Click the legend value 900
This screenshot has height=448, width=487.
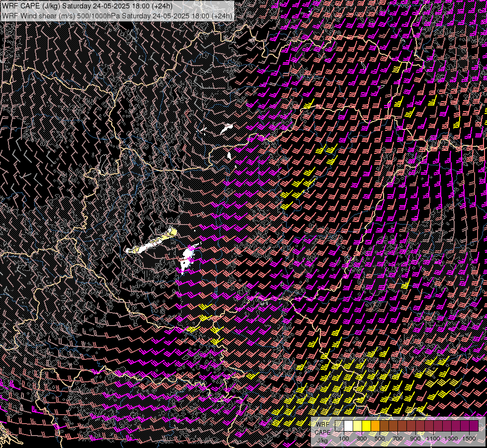click(x=415, y=439)
